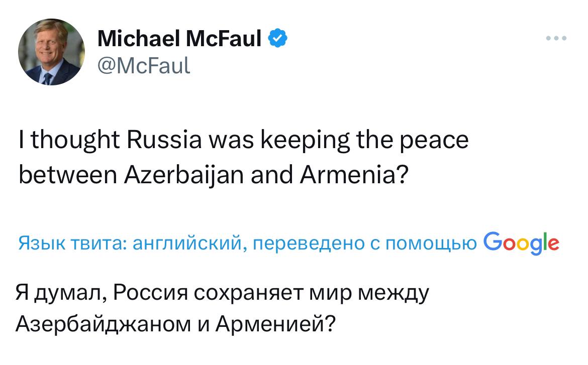Click the word 'Armenia?' in the English tweet
Viewport: 588px width, 365px height.
(x=354, y=175)
